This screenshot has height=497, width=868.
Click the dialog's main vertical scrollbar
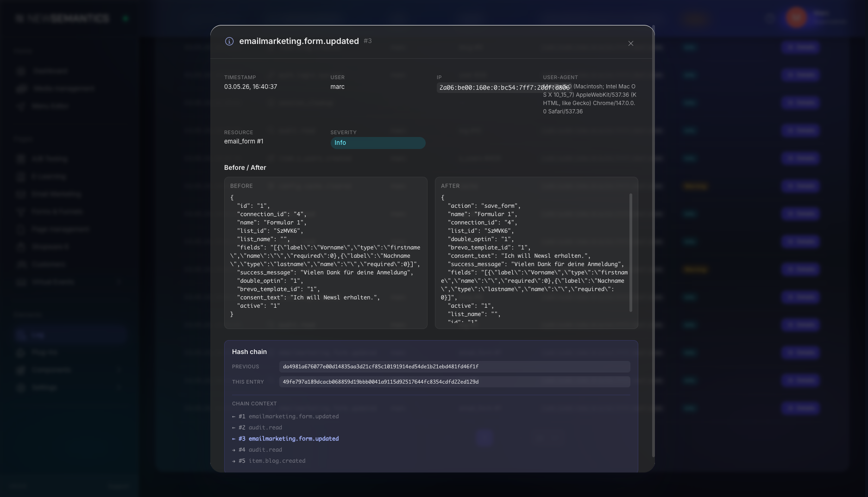[x=653, y=241]
